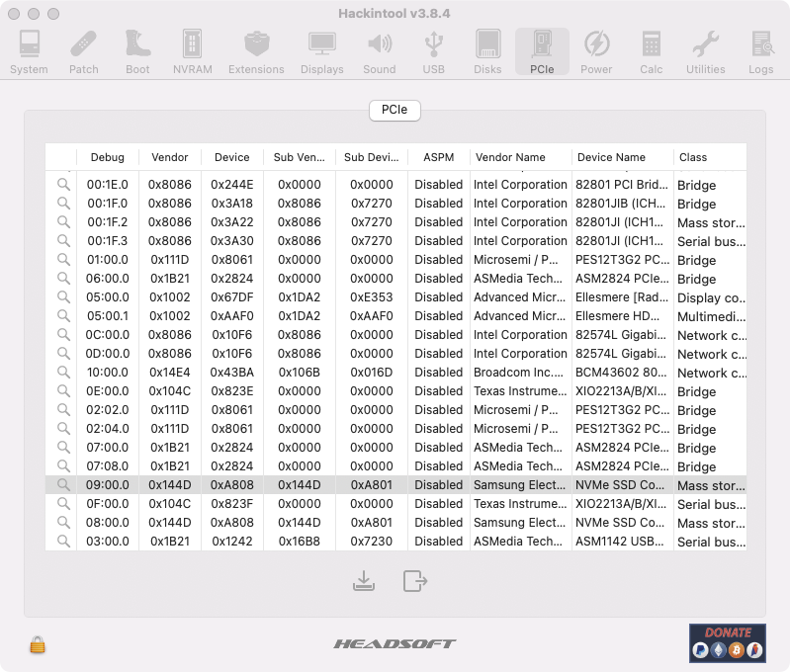Sort by the ASPM column header
The width and height of the screenshot is (790, 672).
(439, 157)
